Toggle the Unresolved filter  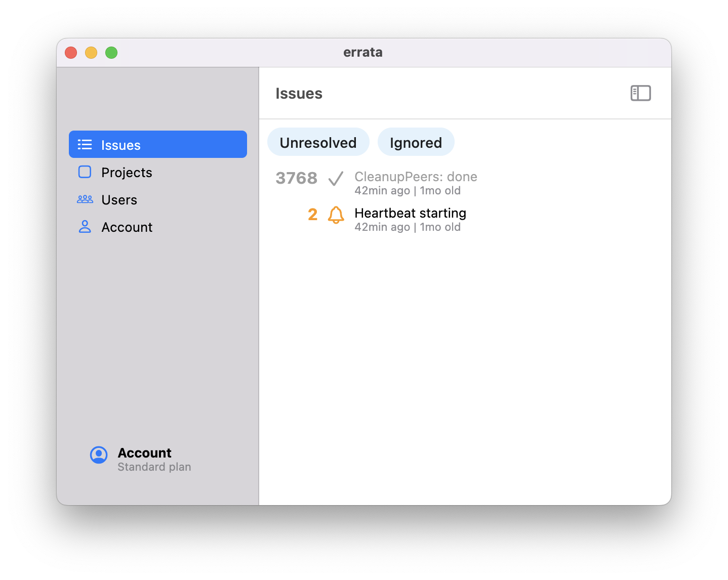click(x=318, y=142)
